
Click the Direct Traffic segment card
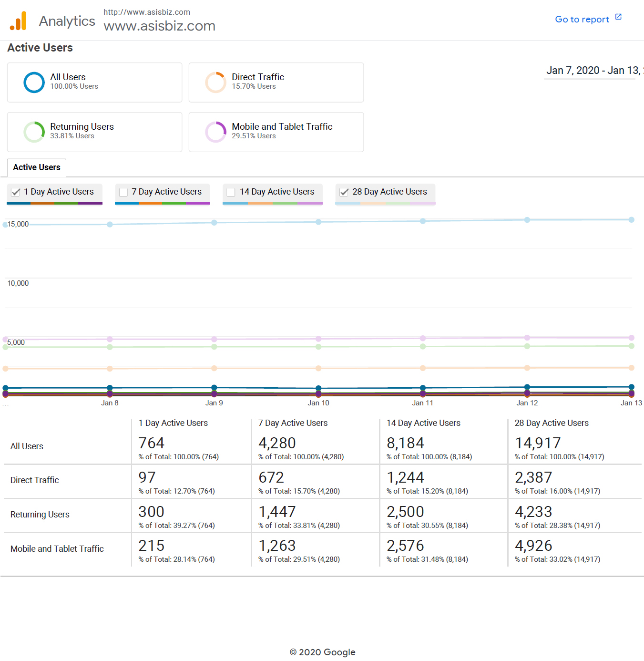coord(276,83)
